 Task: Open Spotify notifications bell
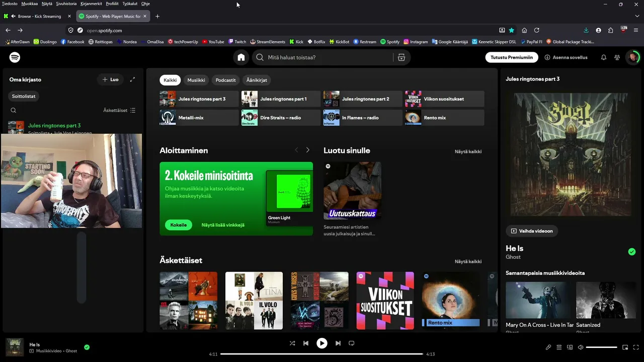pyautogui.click(x=604, y=57)
